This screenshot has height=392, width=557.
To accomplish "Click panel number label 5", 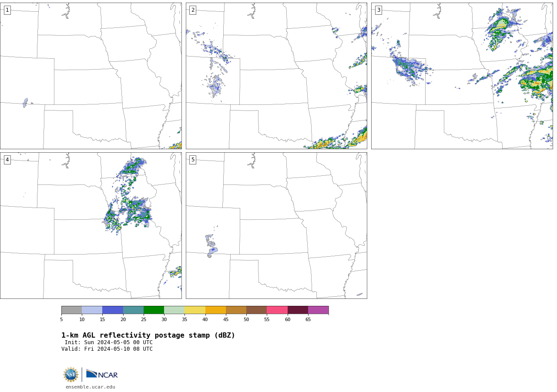I will click(193, 160).
